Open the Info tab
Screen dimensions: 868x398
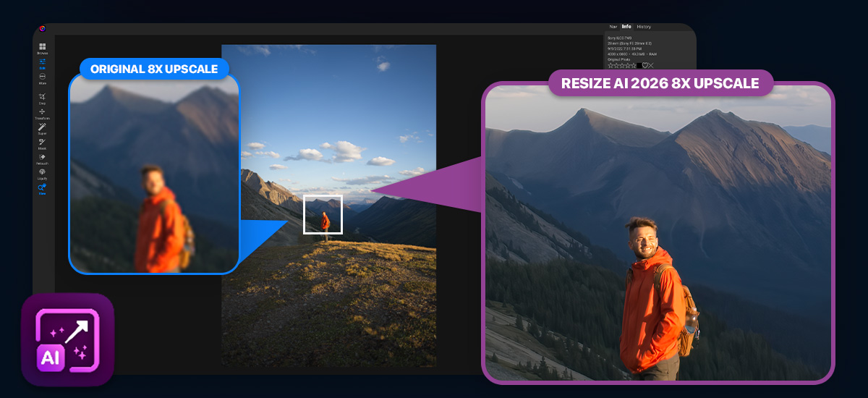[x=626, y=27]
